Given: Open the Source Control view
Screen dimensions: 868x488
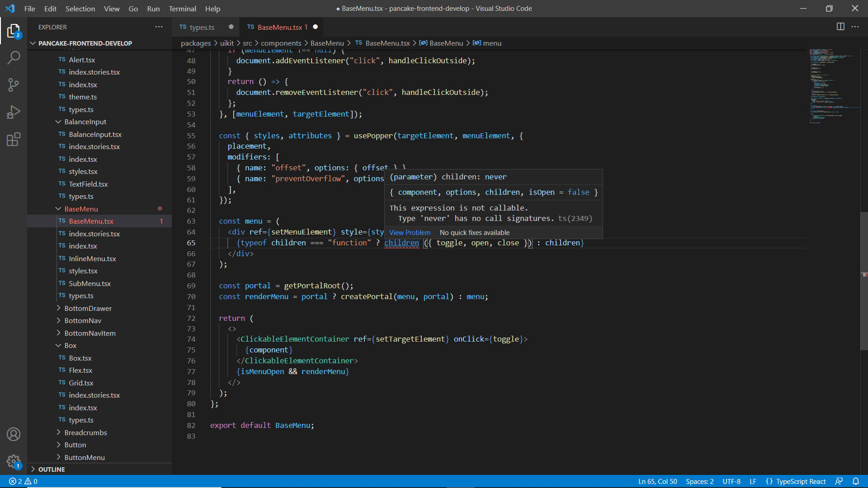Looking at the screenshot, I should click(14, 85).
